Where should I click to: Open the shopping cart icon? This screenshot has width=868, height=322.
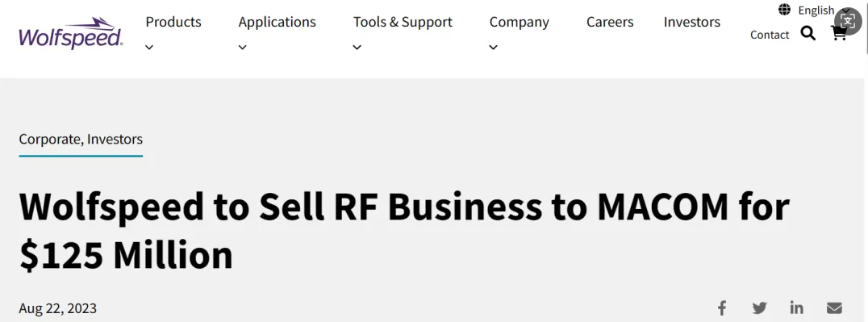(x=839, y=34)
